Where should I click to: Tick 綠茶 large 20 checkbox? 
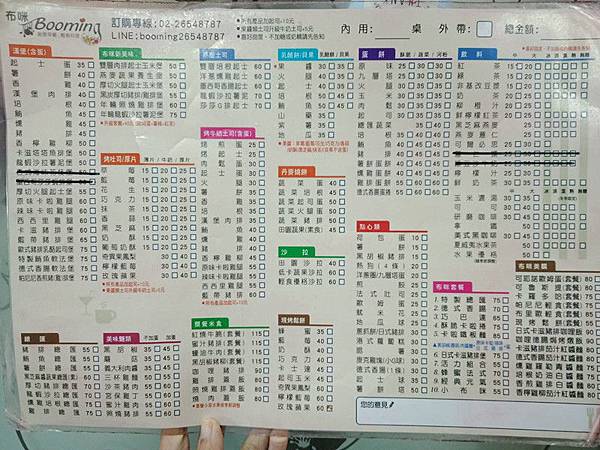538,76
